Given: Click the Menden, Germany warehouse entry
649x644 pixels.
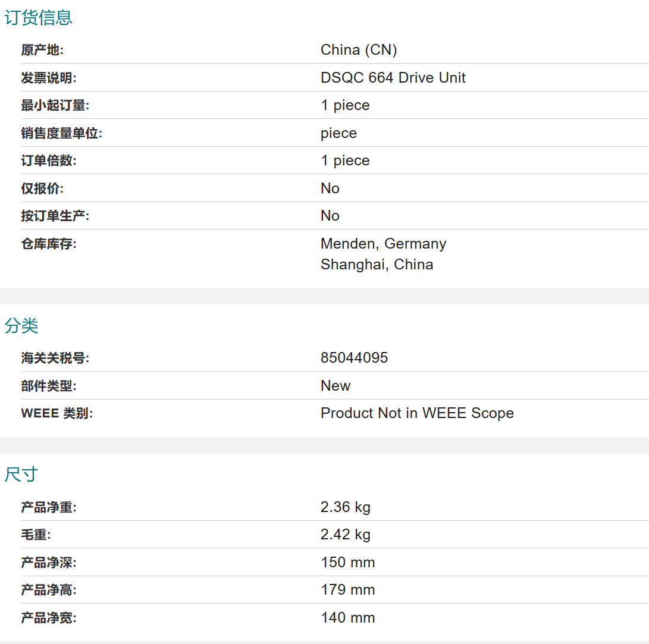Looking at the screenshot, I should coord(384,244).
